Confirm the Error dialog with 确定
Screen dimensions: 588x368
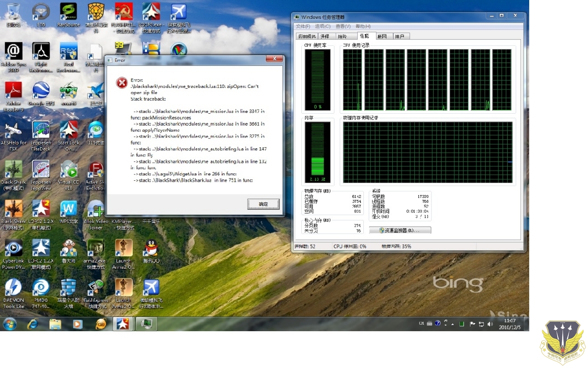pos(263,204)
